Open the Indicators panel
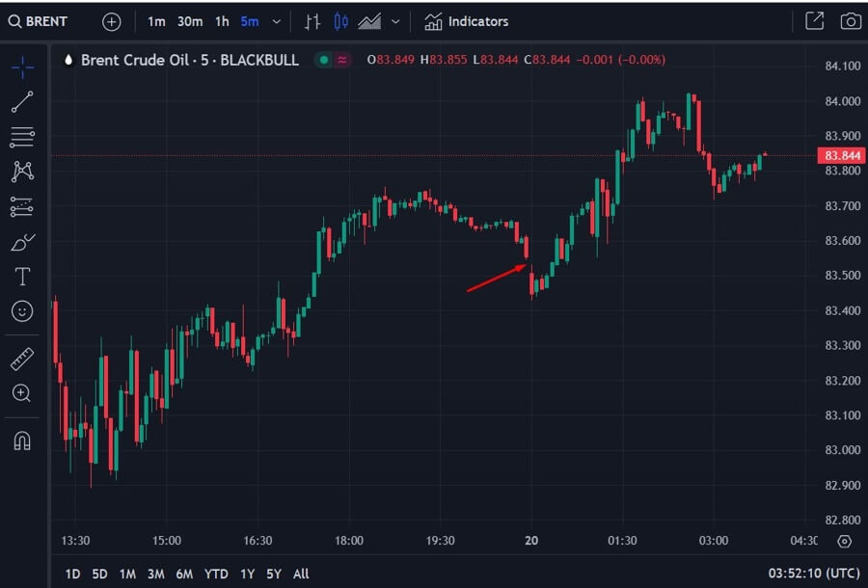868x588 pixels. [x=467, y=21]
